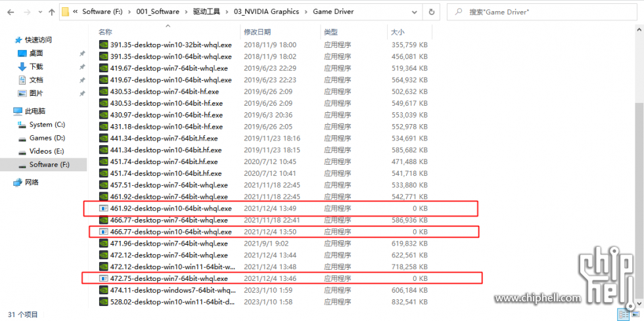The image size is (644, 321).
Task: Click the search box for Game Driver
Action: (x=542, y=12)
